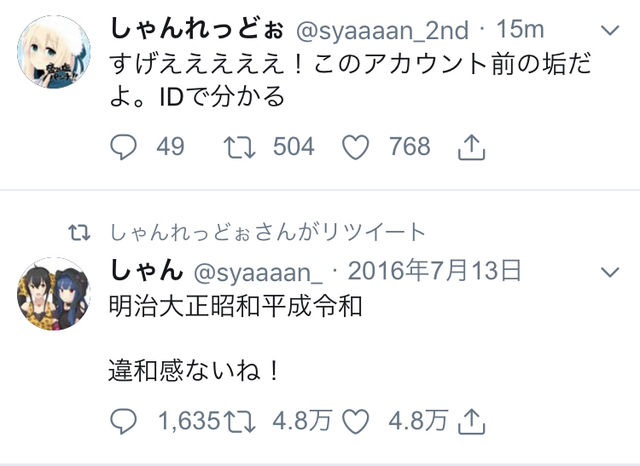Open しゃんれっどぉ's profile avatar
This screenshot has width=640, height=466.
[x=53, y=52]
